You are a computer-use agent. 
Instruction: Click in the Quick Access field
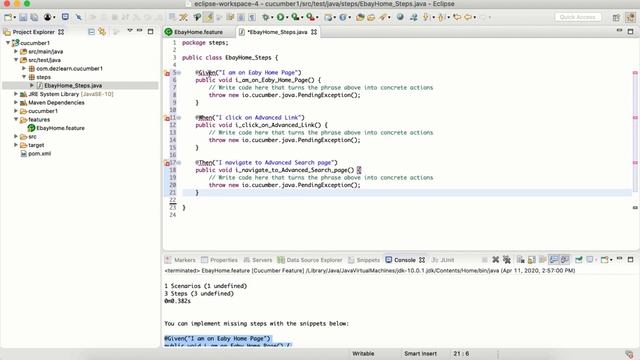[x=578, y=17]
